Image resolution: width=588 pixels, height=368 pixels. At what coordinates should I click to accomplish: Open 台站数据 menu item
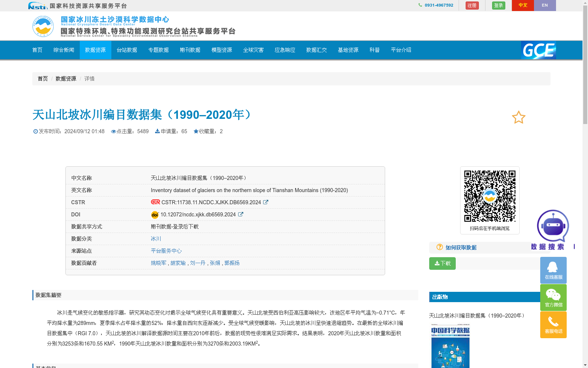point(127,50)
